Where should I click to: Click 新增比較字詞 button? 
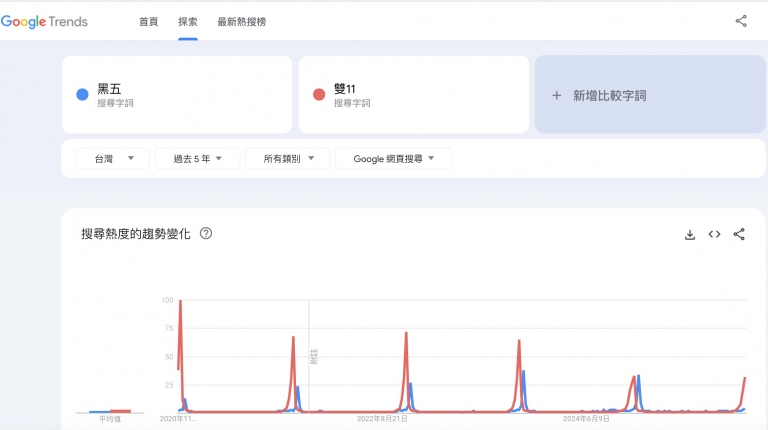[x=649, y=95]
